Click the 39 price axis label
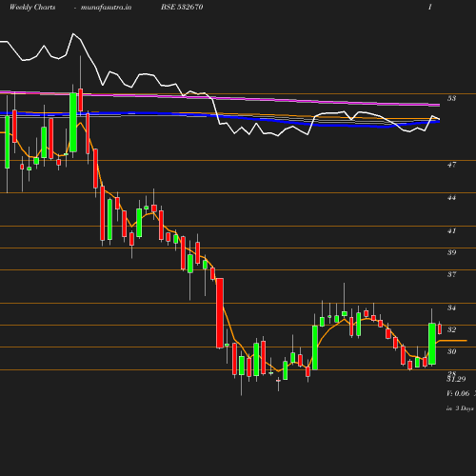Image resolution: width=476 pixels, height=476 pixels. [451, 252]
